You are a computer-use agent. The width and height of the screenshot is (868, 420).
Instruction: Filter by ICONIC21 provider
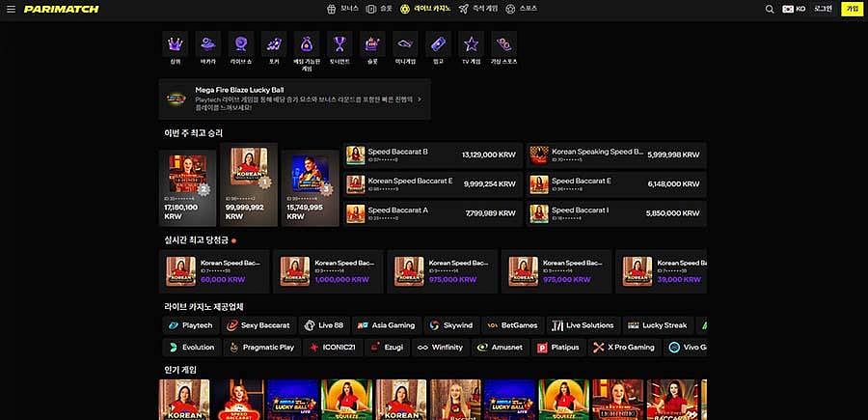pyautogui.click(x=333, y=348)
